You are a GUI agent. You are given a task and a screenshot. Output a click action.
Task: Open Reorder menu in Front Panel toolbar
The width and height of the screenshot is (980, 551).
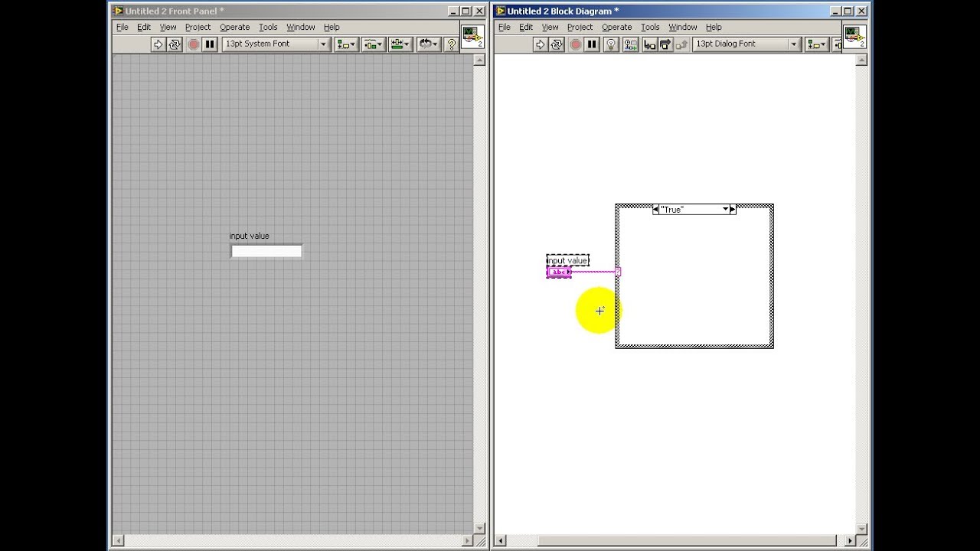click(429, 44)
